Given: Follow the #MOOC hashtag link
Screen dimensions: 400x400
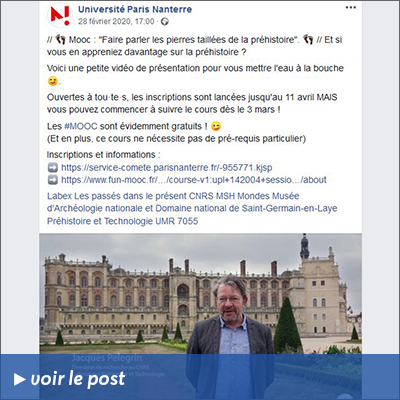Looking at the screenshot, I should click(81, 126).
